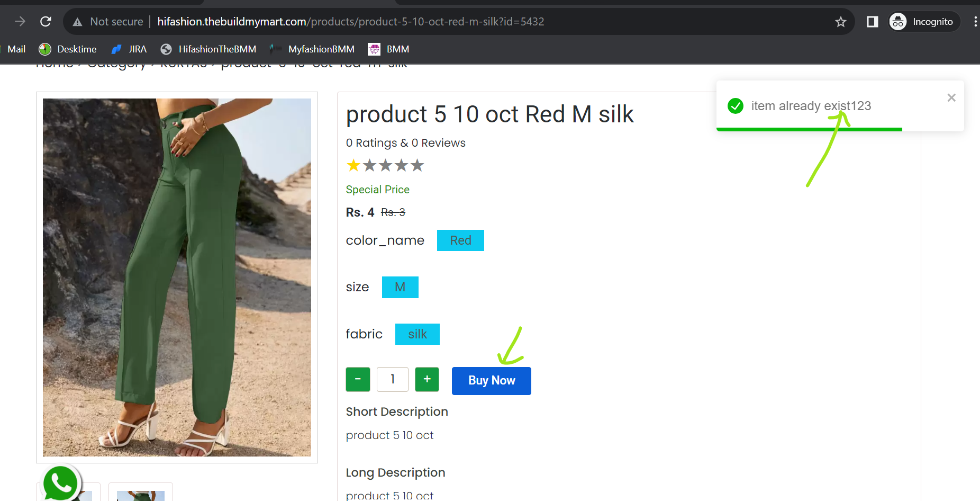Image resolution: width=980 pixels, height=501 pixels.
Task: Click the Incognito profile icon
Action: 898,22
